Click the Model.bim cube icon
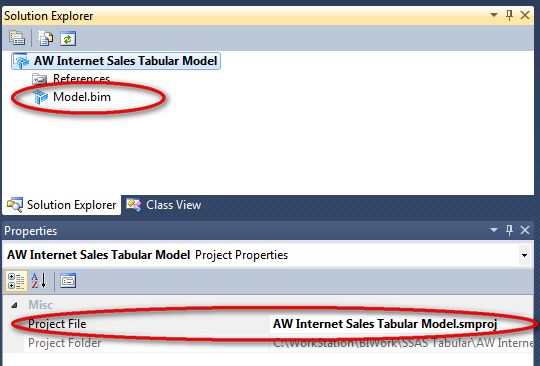The width and height of the screenshot is (540, 366). pos(40,97)
